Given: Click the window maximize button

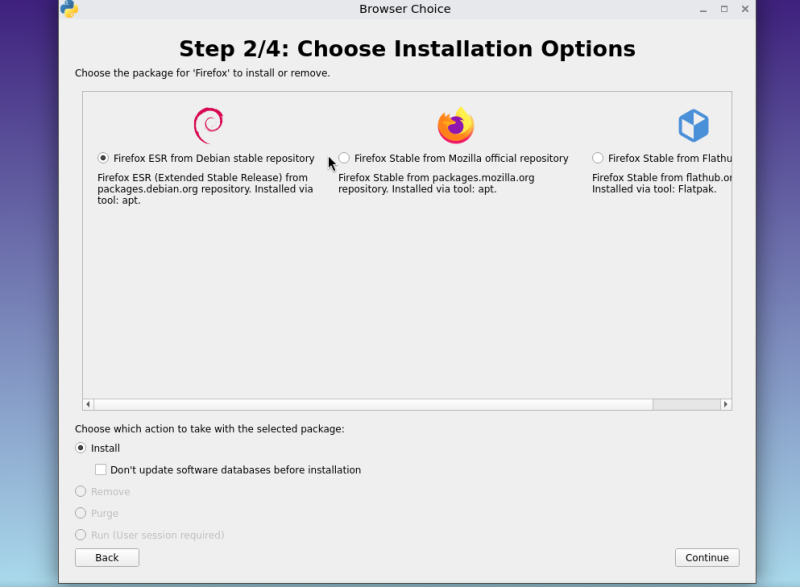Looking at the screenshot, I should point(723,9).
